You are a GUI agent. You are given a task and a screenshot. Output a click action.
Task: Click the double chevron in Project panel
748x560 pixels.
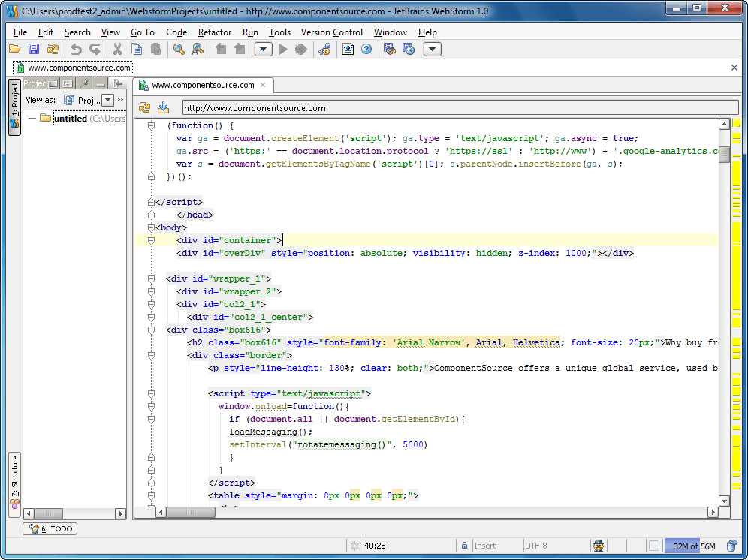[121, 100]
